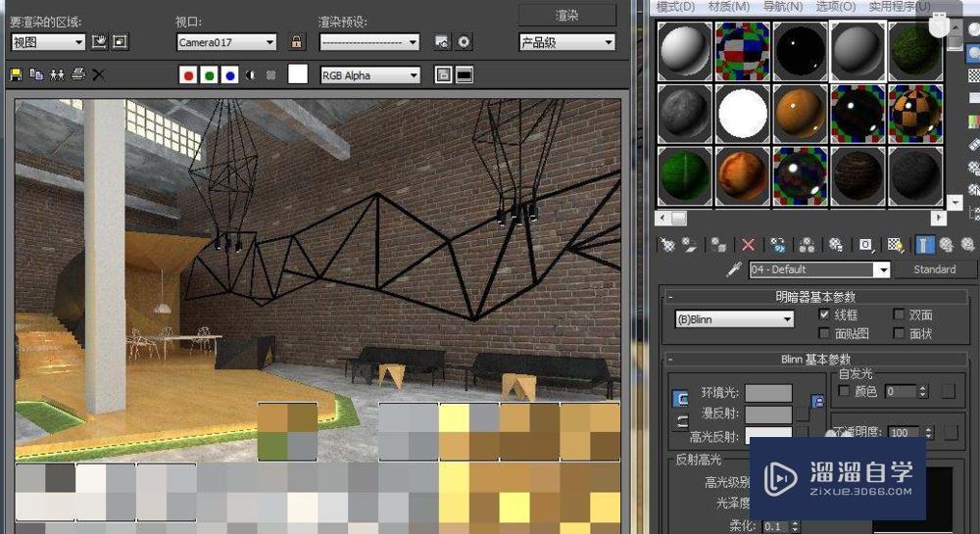Open the 模式(D) menu

coord(675,6)
